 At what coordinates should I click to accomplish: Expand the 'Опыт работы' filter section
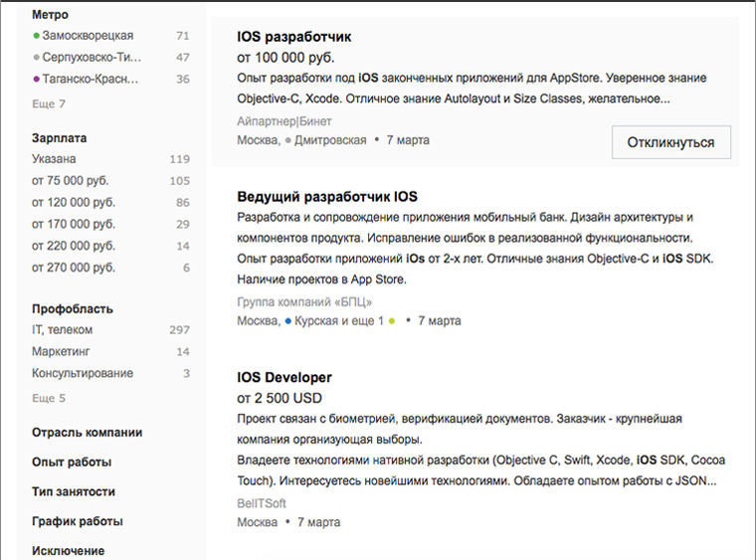point(72,463)
